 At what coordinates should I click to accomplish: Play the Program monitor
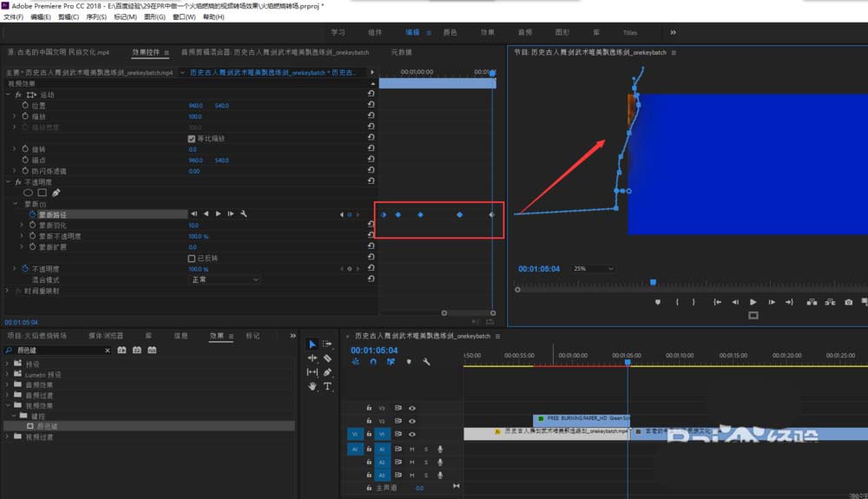coord(753,302)
